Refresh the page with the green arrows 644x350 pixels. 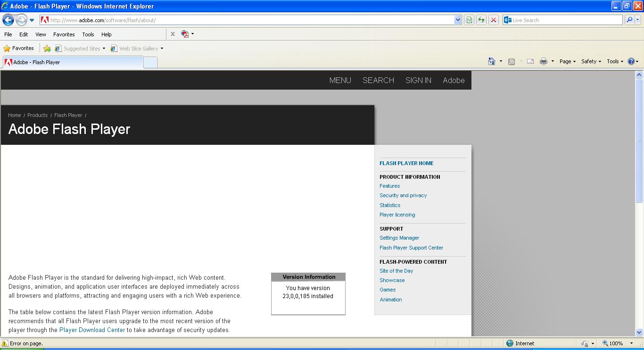tap(481, 20)
